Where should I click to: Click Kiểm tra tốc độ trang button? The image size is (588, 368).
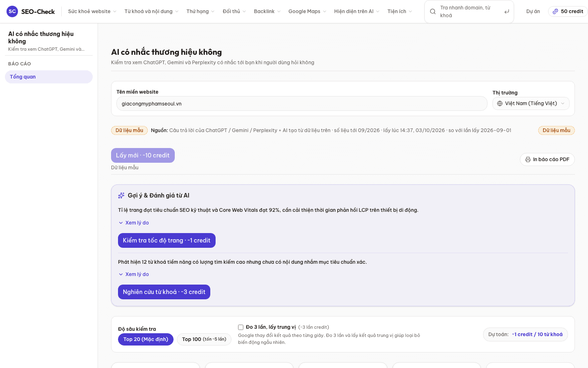pos(167,240)
